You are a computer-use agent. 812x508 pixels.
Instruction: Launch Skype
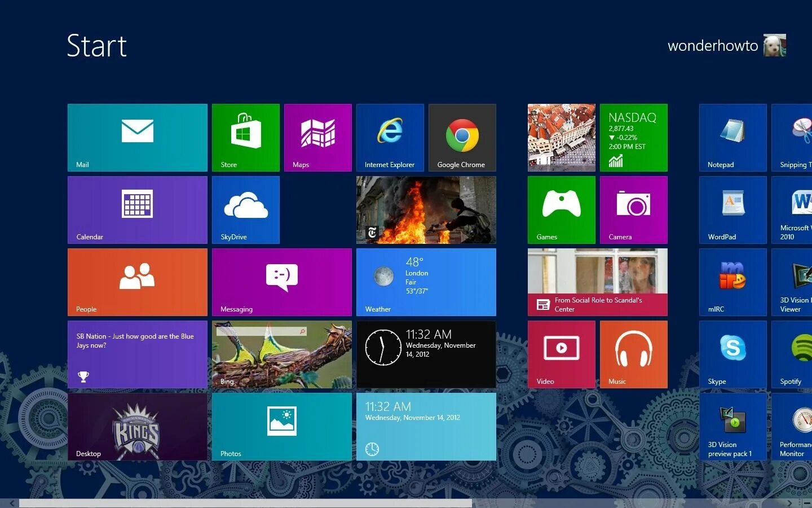(x=733, y=354)
